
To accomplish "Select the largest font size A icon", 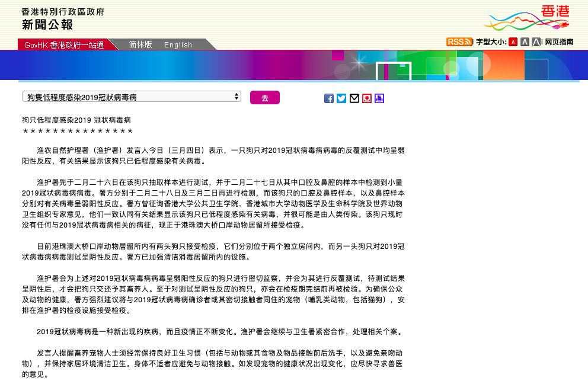I will (536, 41).
